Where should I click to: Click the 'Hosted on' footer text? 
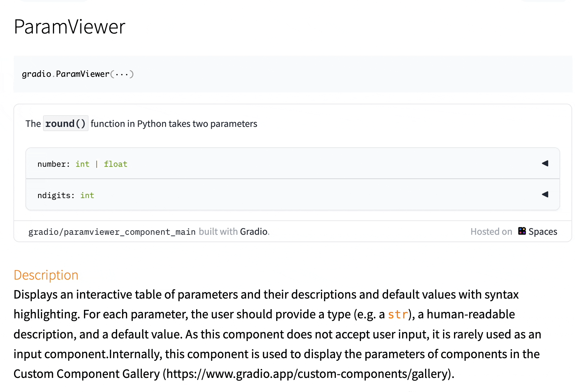[x=491, y=232]
